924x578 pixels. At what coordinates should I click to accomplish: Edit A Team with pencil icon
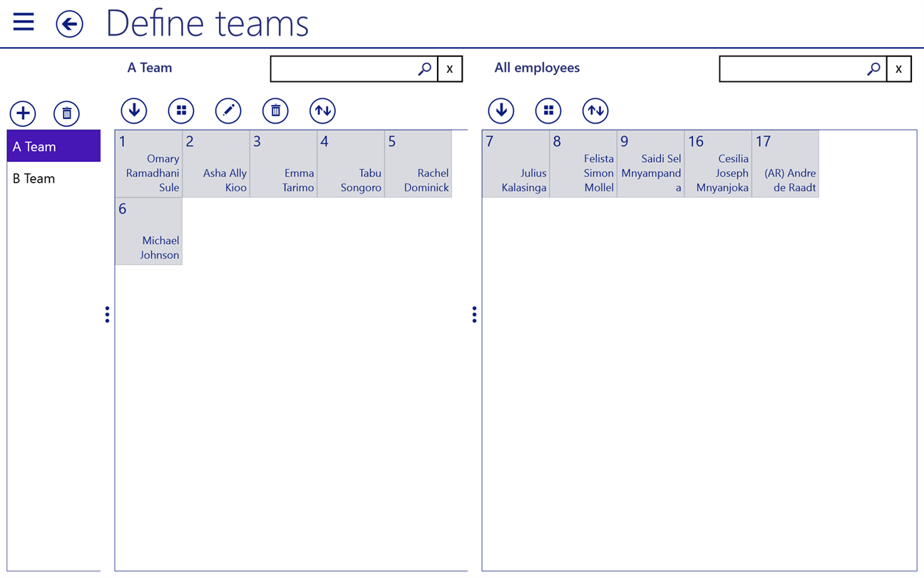[x=228, y=111]
